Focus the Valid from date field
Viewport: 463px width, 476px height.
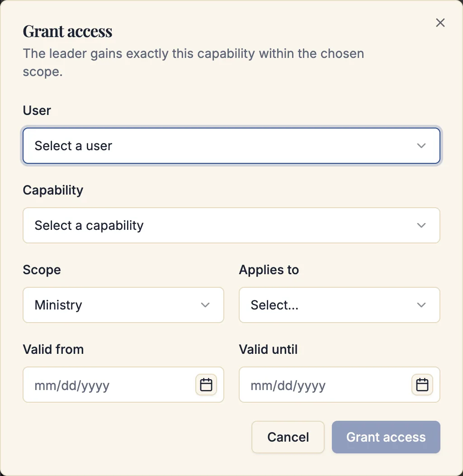123,385
